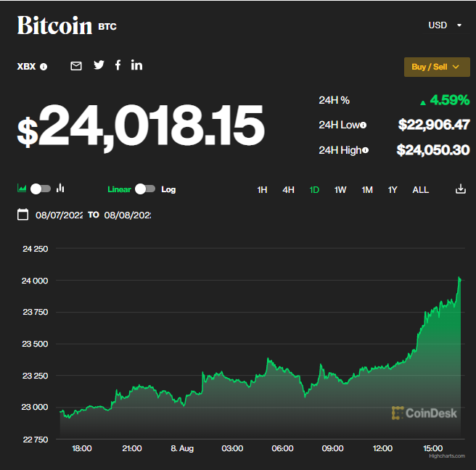Download chart data using the download icon

click(460, 189)
